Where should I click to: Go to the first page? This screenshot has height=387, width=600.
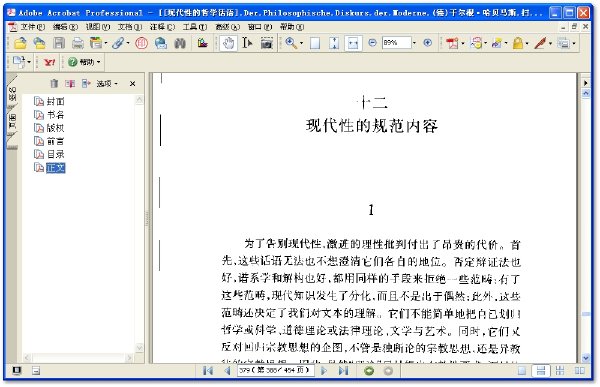208,371
